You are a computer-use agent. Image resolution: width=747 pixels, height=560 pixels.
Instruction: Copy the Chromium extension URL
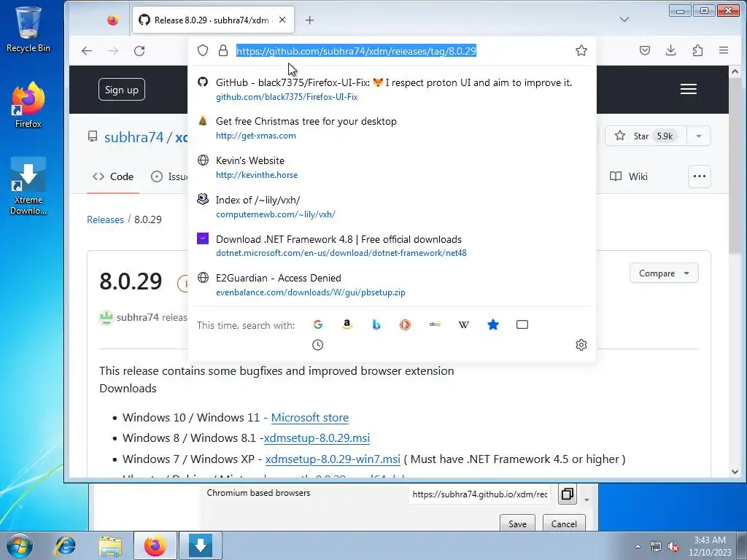(x=567, y=494)
